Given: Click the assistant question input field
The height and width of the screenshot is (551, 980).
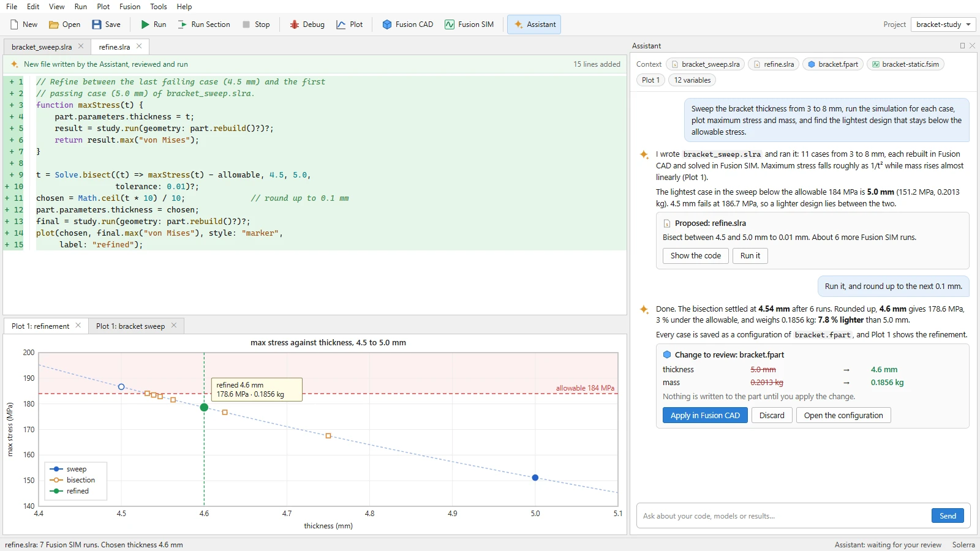Looking at the screenshot, I should 783,516.
